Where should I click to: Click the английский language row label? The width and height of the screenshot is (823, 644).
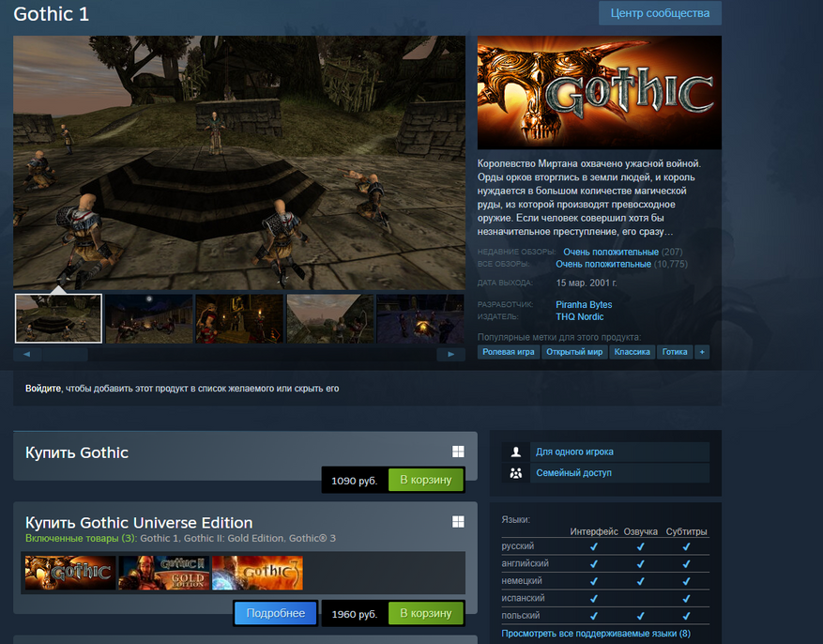pos(525,563)
